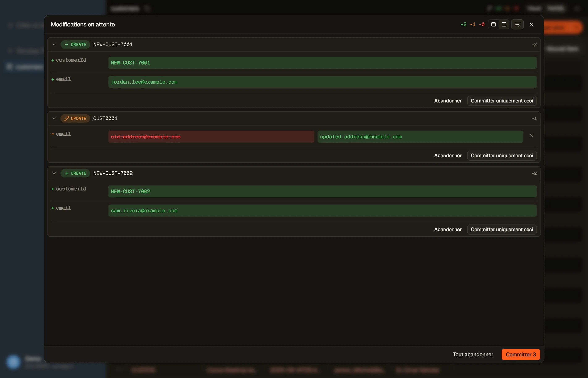Click the UPDATE pencil badge for CUST0001
This screenshot has height=378, width=588.
(x=75, y=118)
